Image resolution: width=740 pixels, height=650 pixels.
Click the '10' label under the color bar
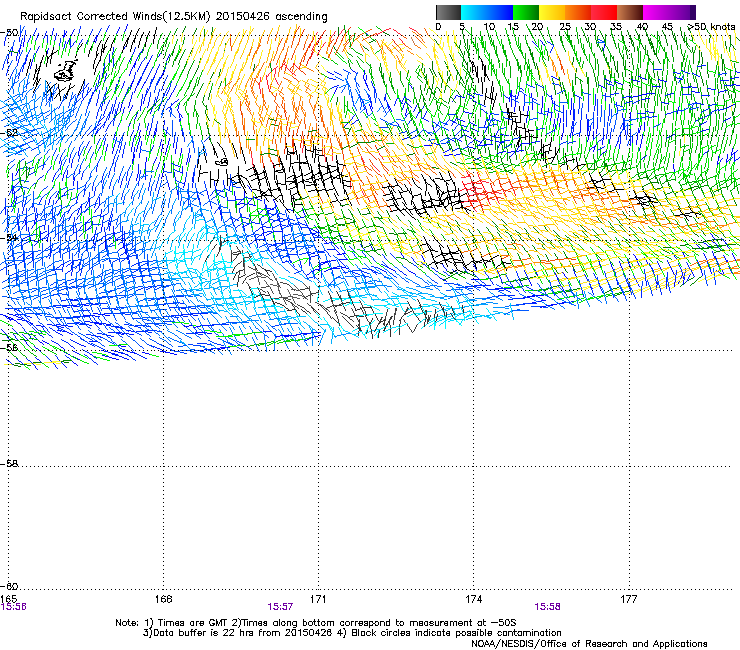point(489,27)
